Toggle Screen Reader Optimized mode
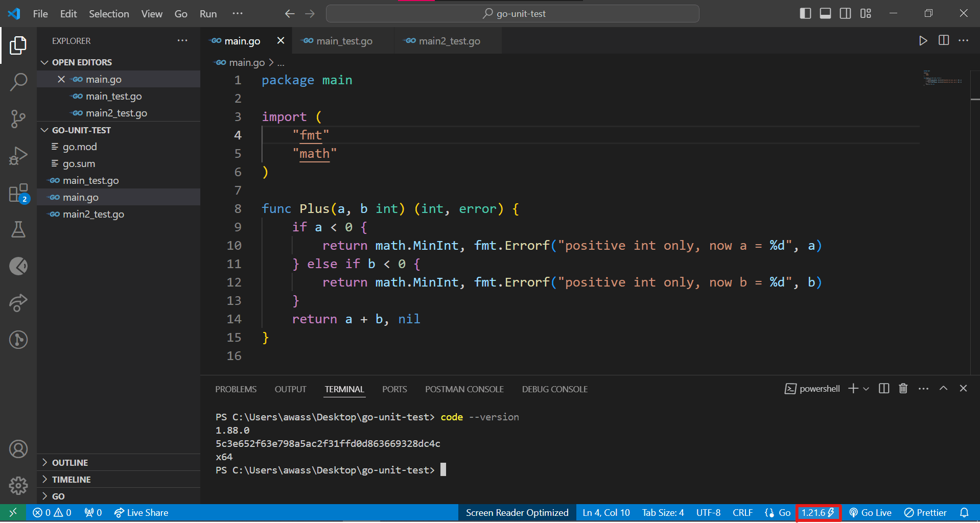980x523 pixels. coord(517,513)
